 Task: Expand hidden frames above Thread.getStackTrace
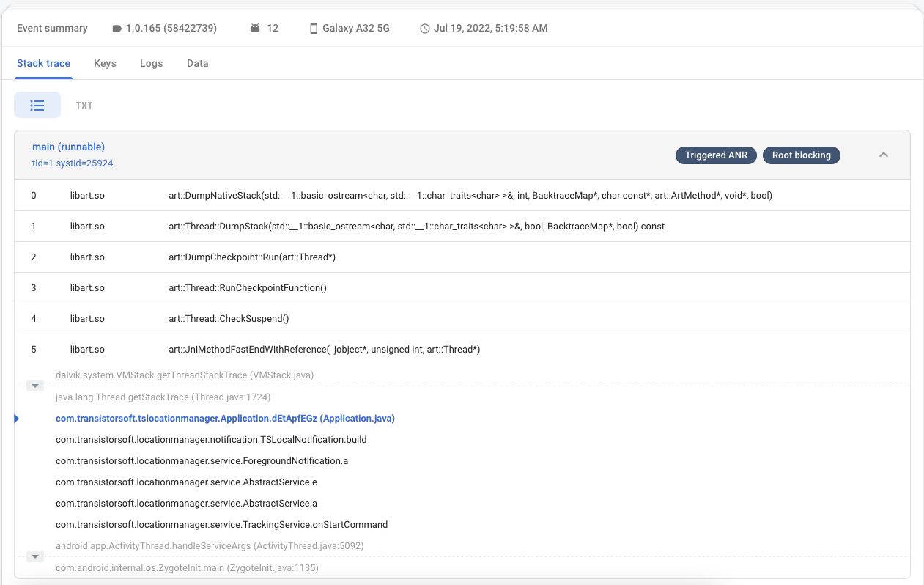[x=35, y=386]
